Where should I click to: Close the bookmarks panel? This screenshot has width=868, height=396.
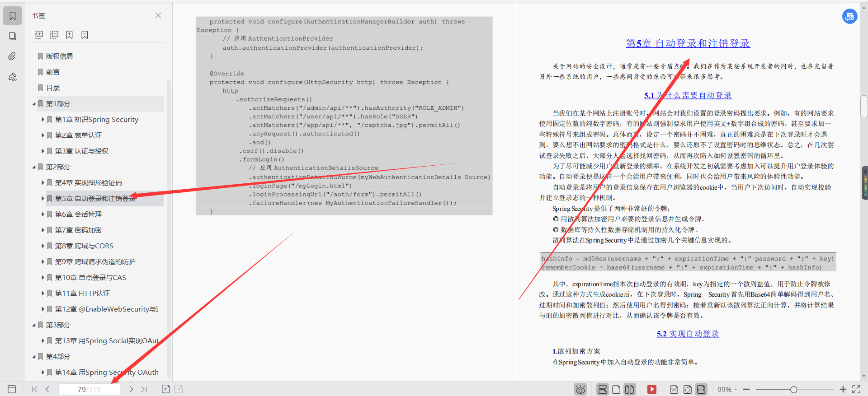(x=158, y=15)
